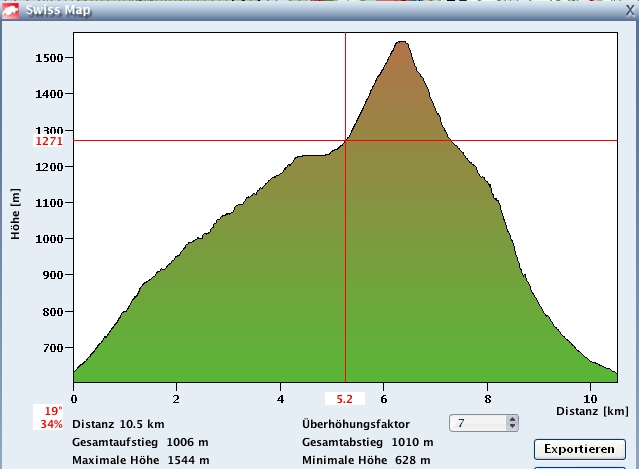The width and height of the screenshot is (639, 469).
Task: Click the 19° 34% slope indicator
Action: click(48, 417)
